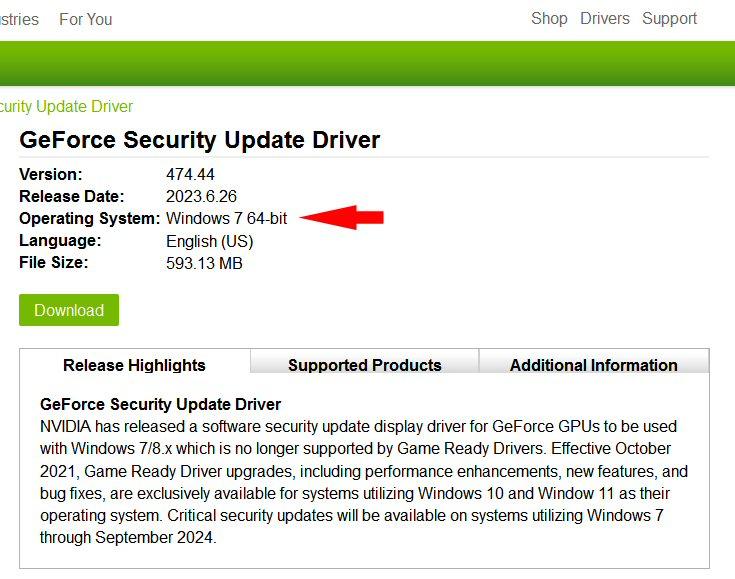
Task: Open the partially visible Industries menu item
Action: point(19,19)
